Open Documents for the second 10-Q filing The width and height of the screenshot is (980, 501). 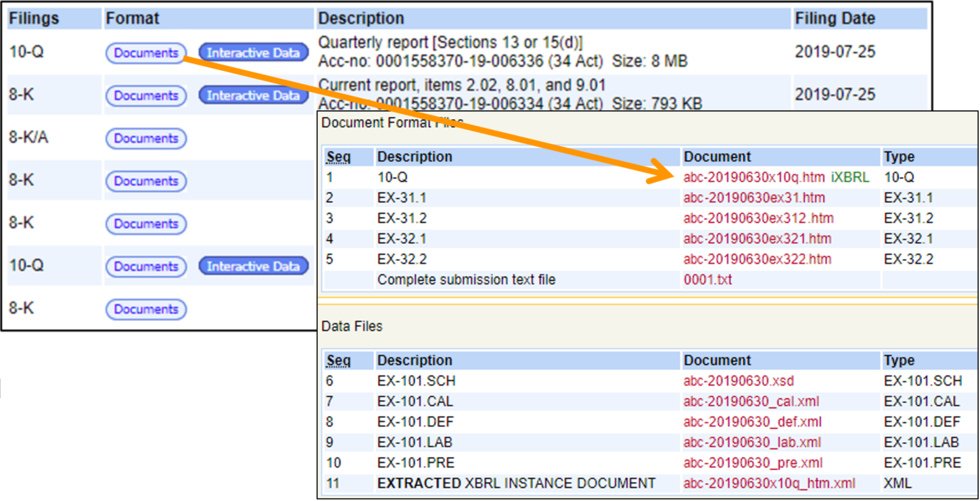[145, 266]
